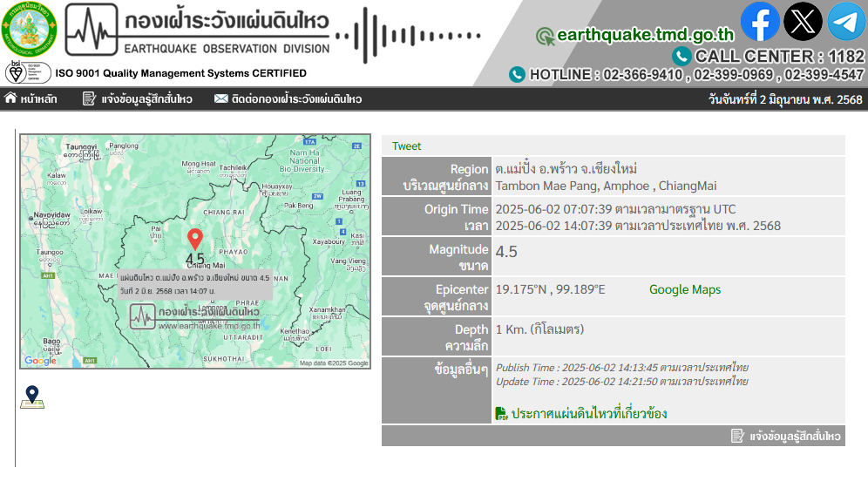Open the X social media icon
Image resolution: width=868 pixels, height=488 pixels.
[x=803, y=22]
